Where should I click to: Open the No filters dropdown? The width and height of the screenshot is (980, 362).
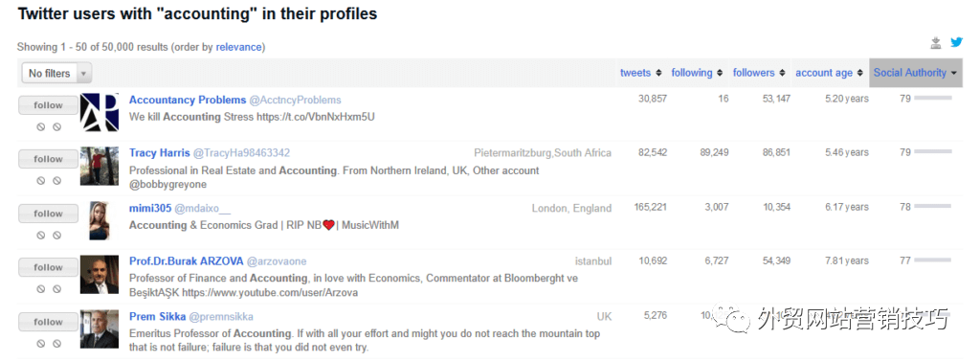pyautogui.click(x=56, y=73)
